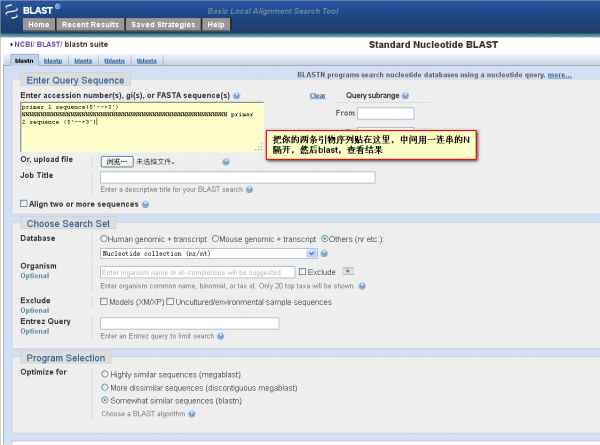Open help icon after Entrez query hint

pos(220,336)
